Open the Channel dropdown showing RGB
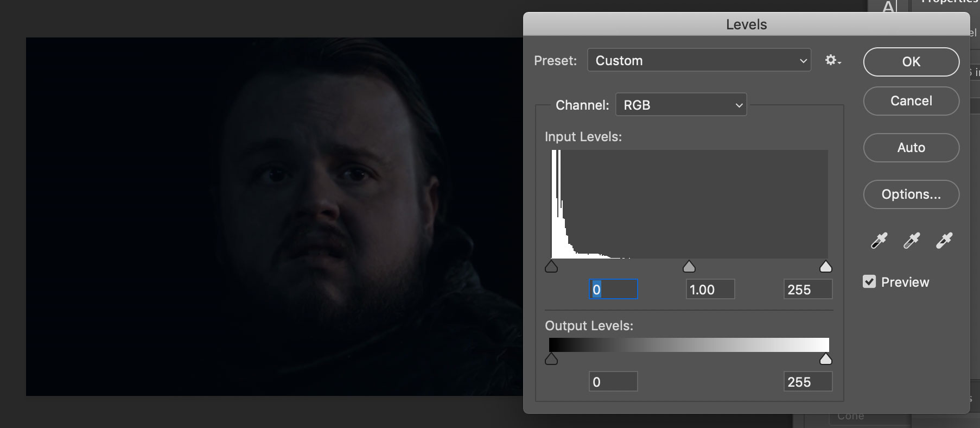The height and width of the screenshot is (428, 980). 681,105
